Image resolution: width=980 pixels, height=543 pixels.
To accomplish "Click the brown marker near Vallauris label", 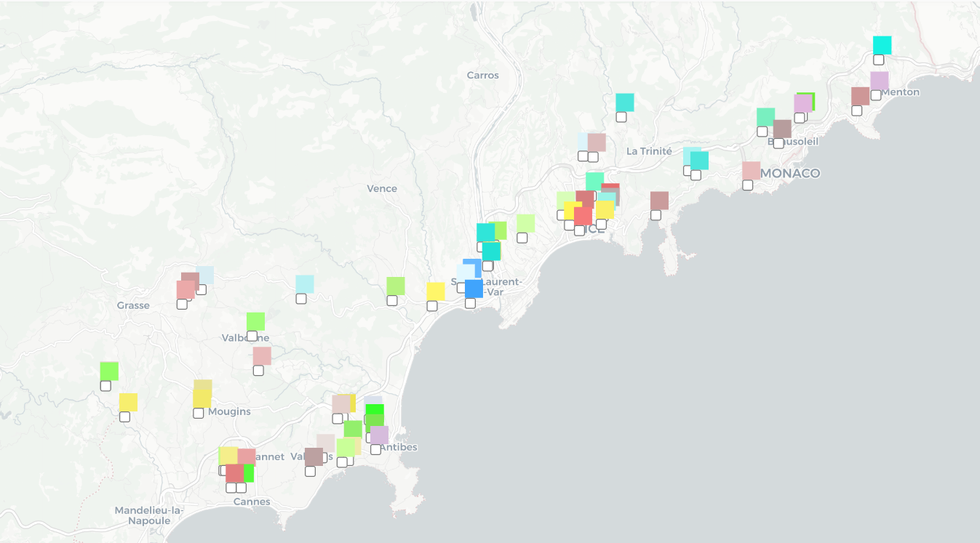I will pyautogui.click(x=314, y=456).
